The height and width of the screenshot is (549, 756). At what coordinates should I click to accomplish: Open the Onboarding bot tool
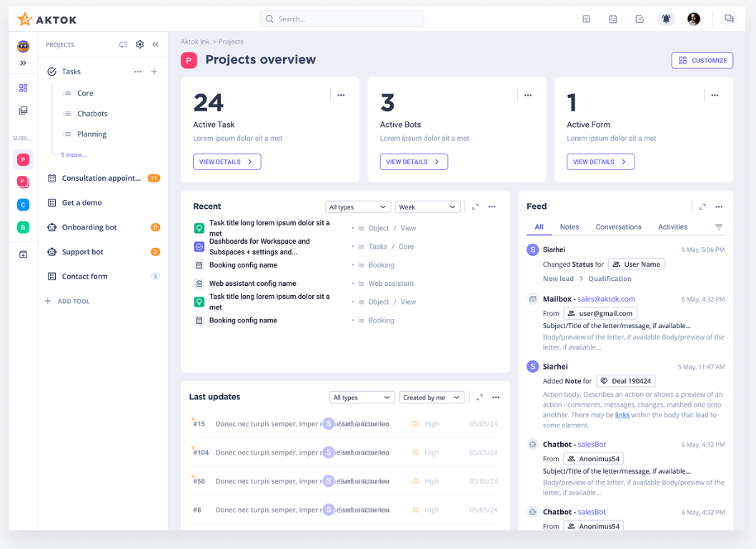[x=86, y=227]
